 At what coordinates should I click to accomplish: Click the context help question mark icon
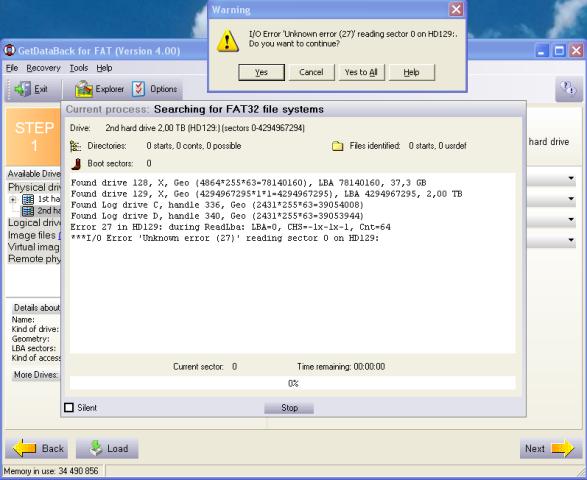[x=568, y=89]
